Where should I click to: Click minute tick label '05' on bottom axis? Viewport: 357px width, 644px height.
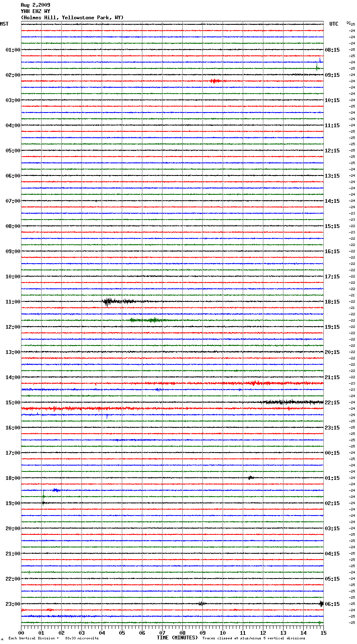point(122,633)
